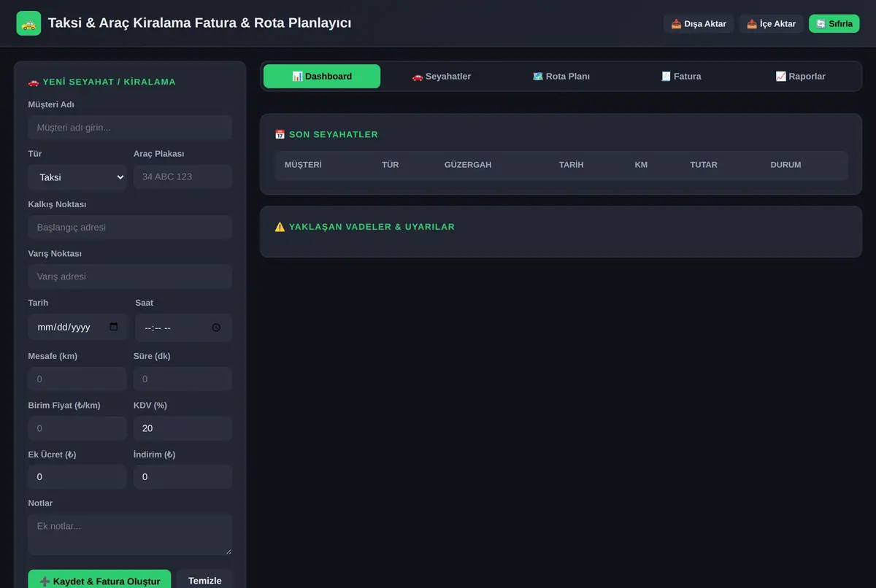The image size is (876, 588).
Task: Open the Seyahatler tab
Action: 442,77
